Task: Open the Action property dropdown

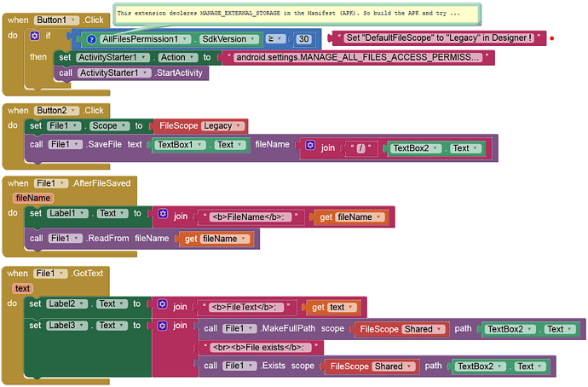Action: [178, 57]
